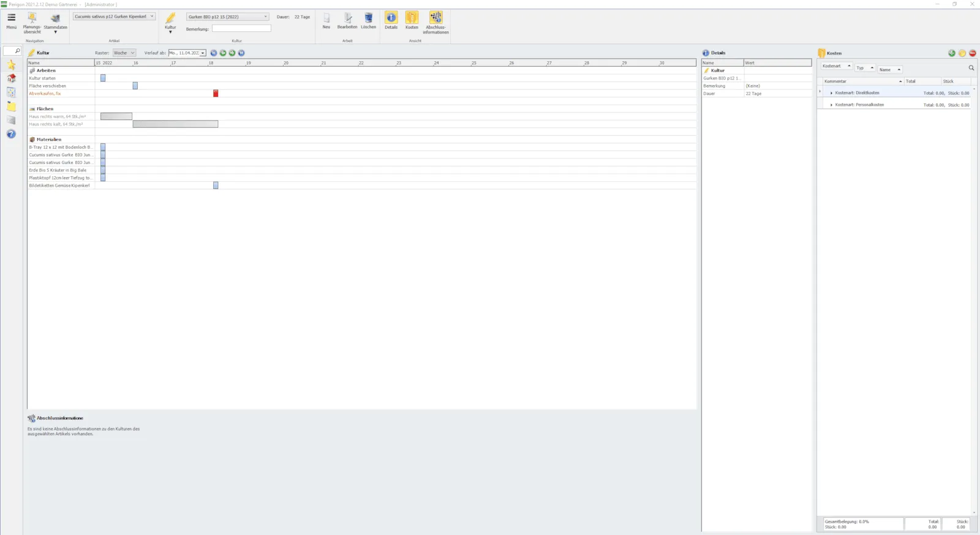980x535 pixels.
Task: Open the Cucumis sativus article dropdown
Action: click(x=114, y=17)
